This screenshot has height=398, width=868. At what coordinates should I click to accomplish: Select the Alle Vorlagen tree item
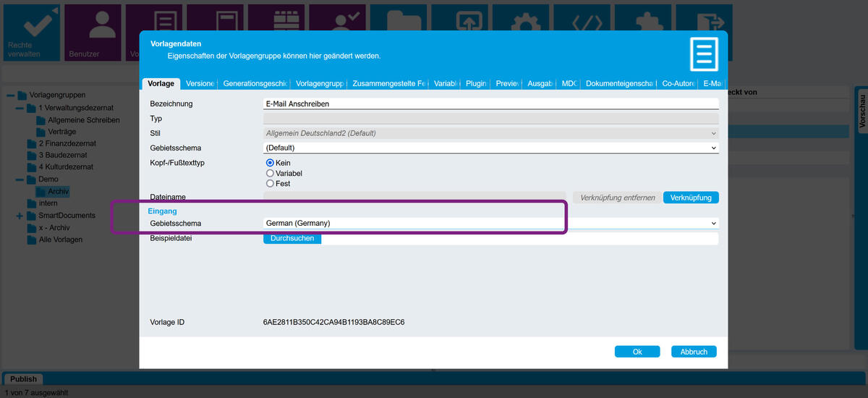[61, 240]
